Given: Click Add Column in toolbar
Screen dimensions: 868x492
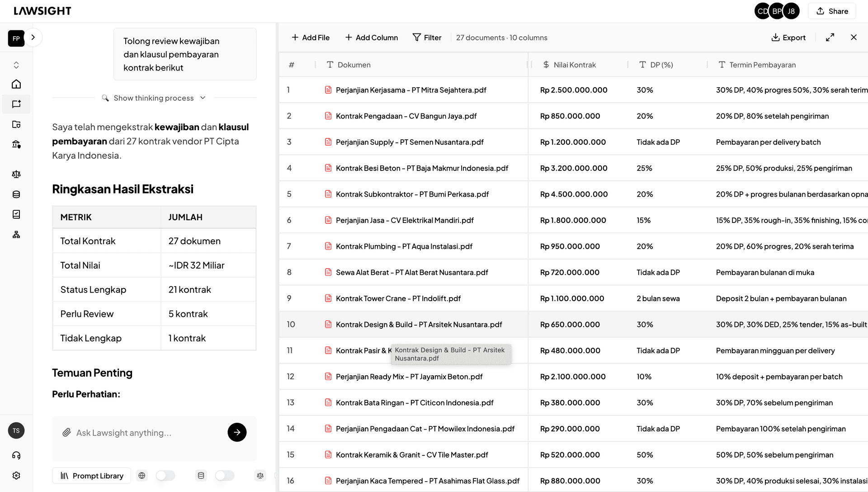Looking at the screenshot, I should [x=372, y=38].
